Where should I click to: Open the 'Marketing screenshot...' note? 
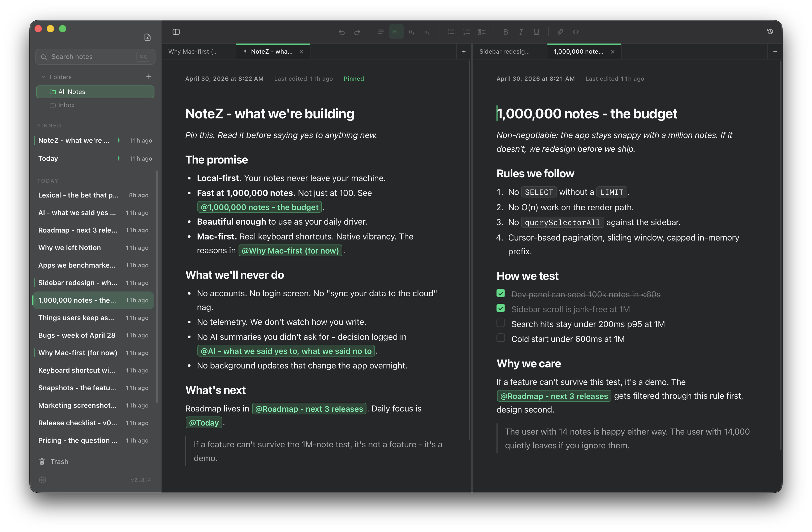tap(93, 405)
